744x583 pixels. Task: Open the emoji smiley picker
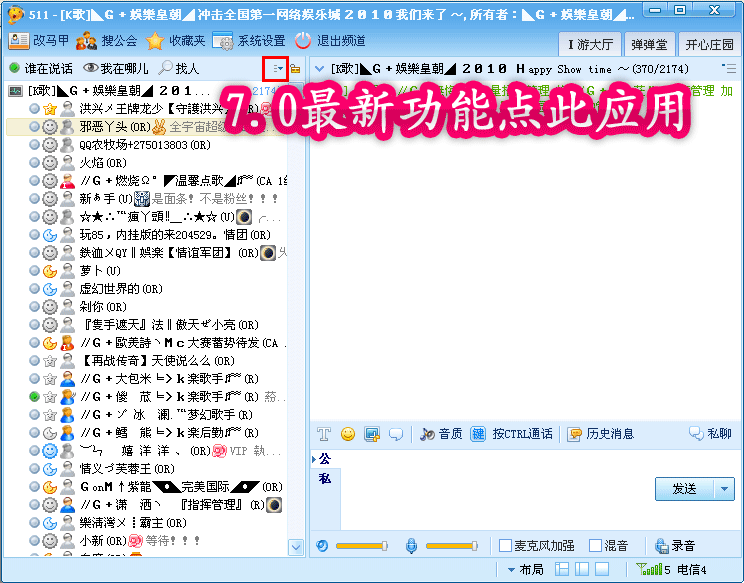pyautogui.click(x=348, y=434)
